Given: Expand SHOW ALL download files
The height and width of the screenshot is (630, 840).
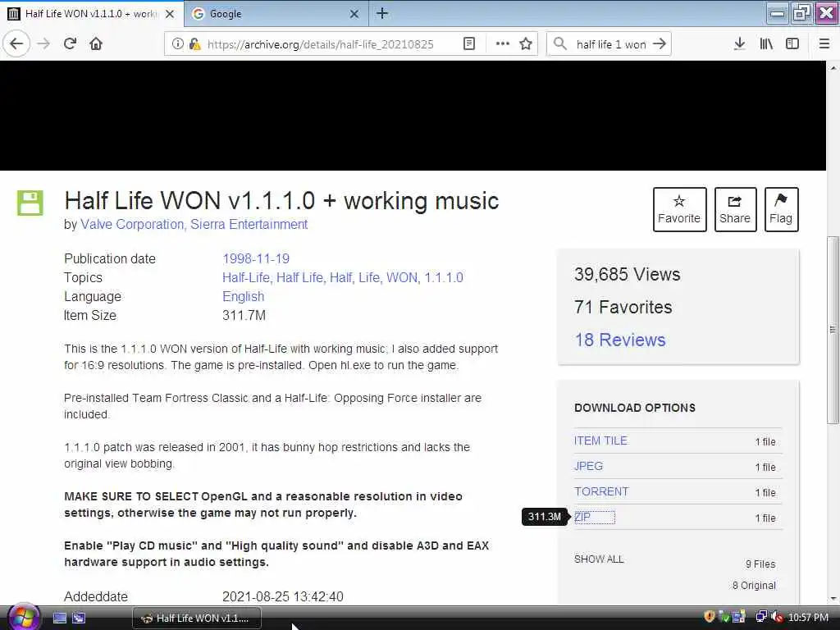Looking at the screenshot, I should pos(599,559).
